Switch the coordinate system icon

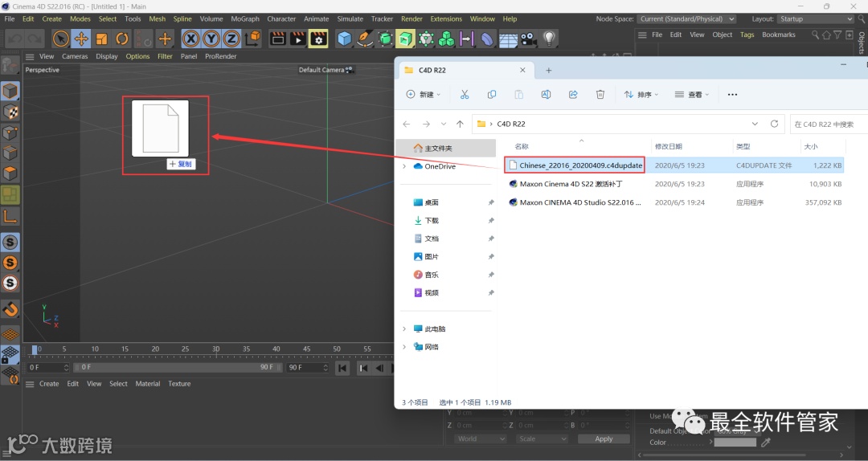point(252,39)
